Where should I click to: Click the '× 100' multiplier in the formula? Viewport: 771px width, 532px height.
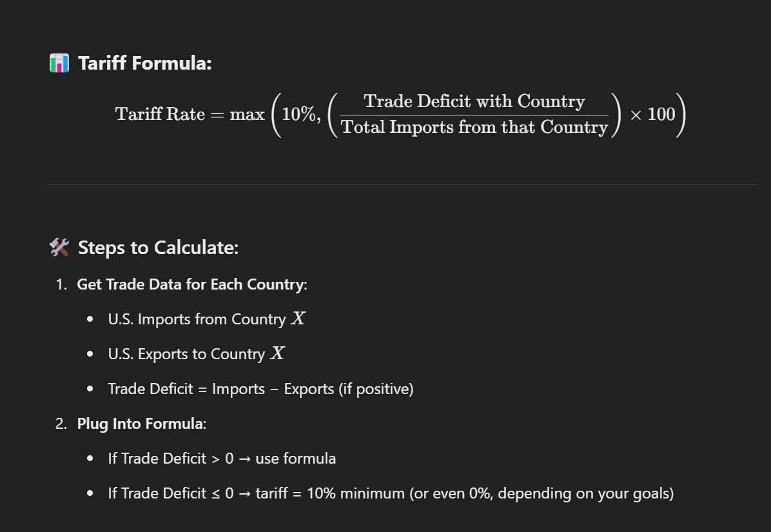pyautogui.click(x=652, y=114)
